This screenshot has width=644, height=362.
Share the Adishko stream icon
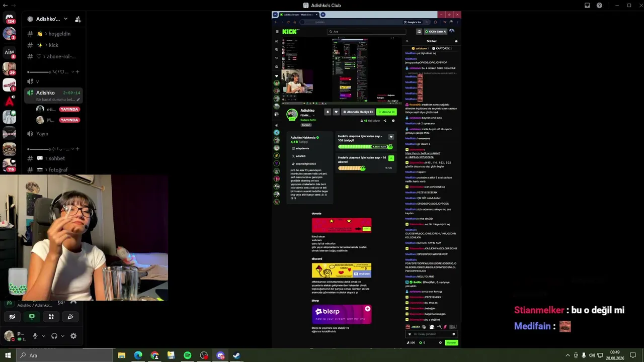[385, 121]
